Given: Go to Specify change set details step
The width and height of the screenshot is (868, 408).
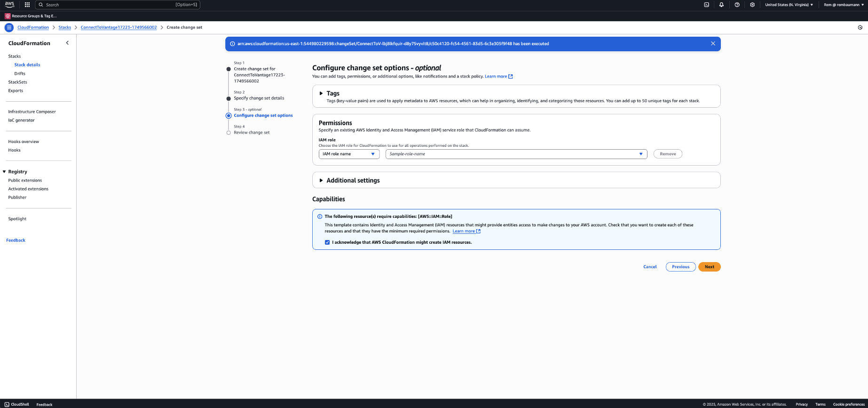Looking at the screenshot, I should click(259, 98).
